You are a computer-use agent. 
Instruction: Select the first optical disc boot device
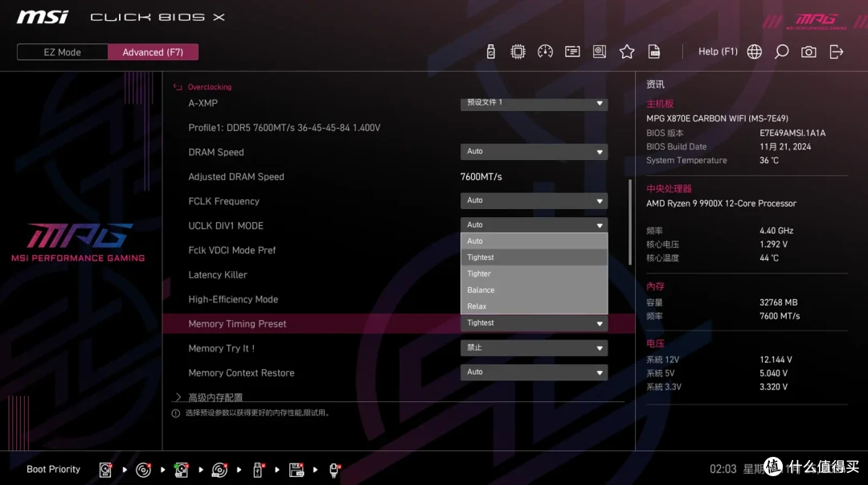coord(143,470)
